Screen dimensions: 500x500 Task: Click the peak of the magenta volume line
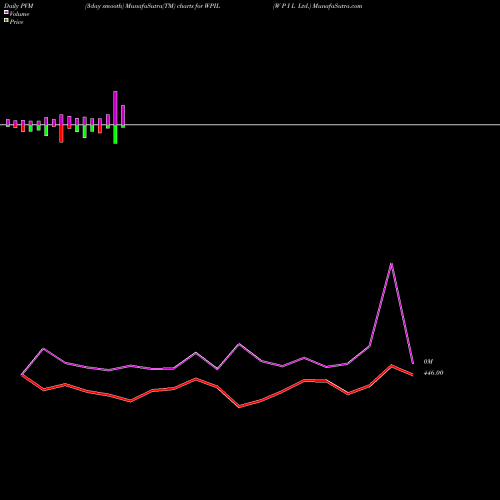click(x=391, y=264)
